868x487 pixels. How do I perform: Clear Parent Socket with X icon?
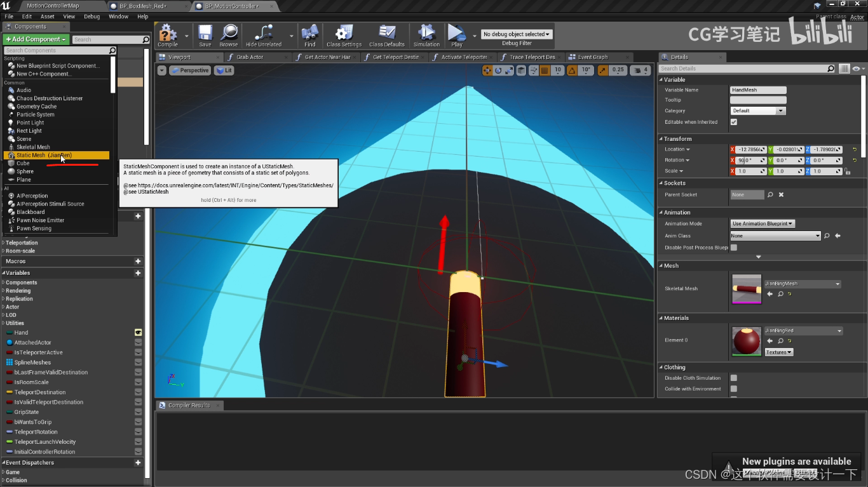[x=781, y=195]
